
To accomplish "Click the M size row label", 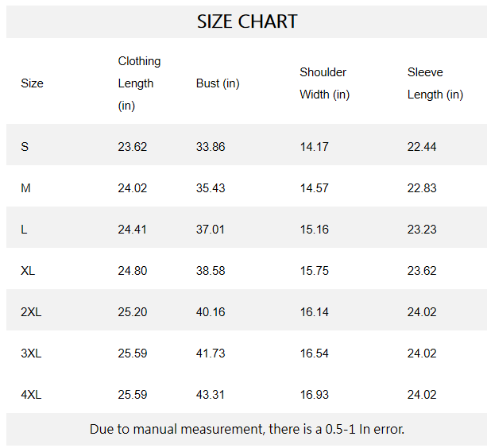I will click(x=25, y=188).
